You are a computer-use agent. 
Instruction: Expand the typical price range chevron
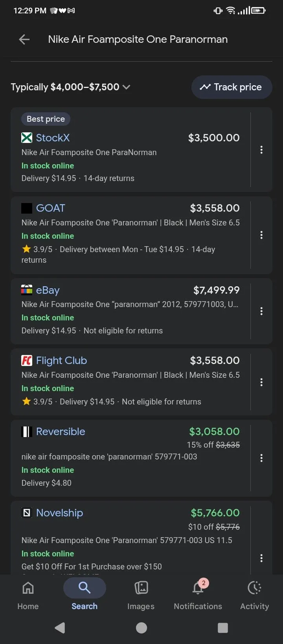tap(126, 87)
